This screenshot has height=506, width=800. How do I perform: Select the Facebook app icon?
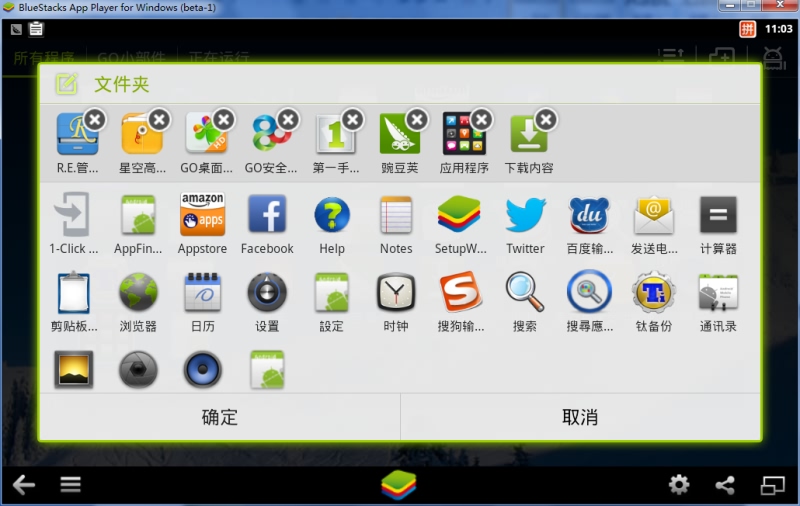tap(267, 214)
